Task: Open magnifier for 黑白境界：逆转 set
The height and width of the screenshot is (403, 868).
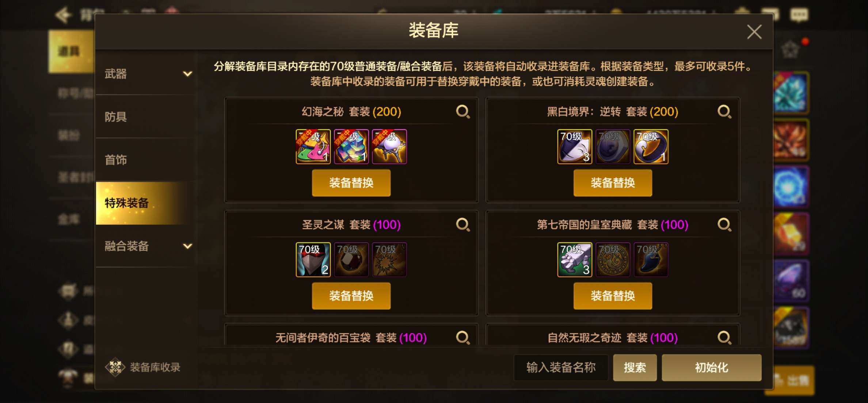Action: (724, 112)
